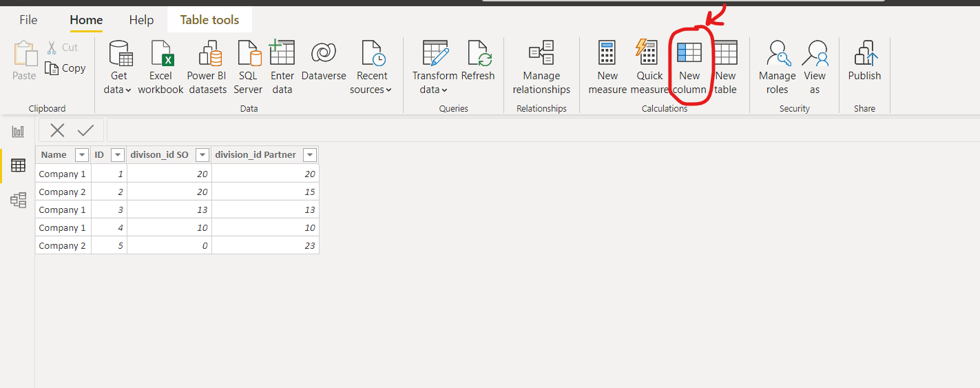Image resolution: width=980 pixels, height=388 pixels.
Task: Open Power BI datasets
Action: coord(207,67)
